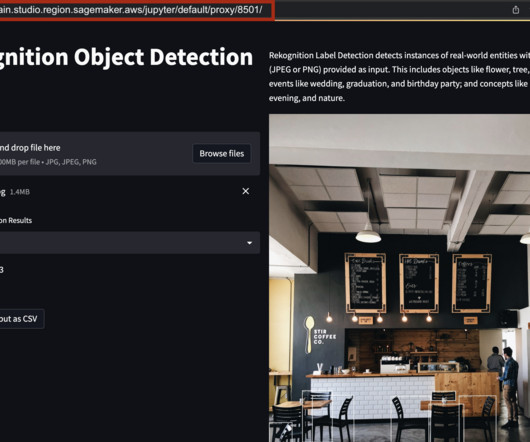This screenshot has width=530, height=442.
Task: Click the middle chalkboard menu in photo
Action: pos(419,283)
